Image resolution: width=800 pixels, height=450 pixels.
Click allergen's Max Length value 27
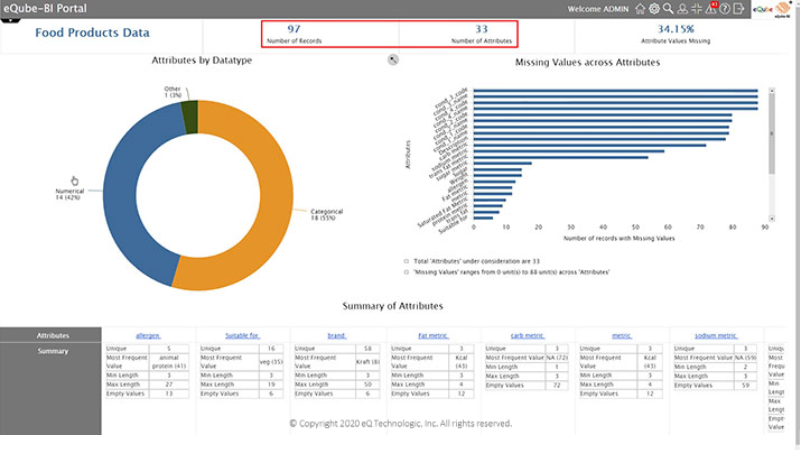tap(169, 384)
